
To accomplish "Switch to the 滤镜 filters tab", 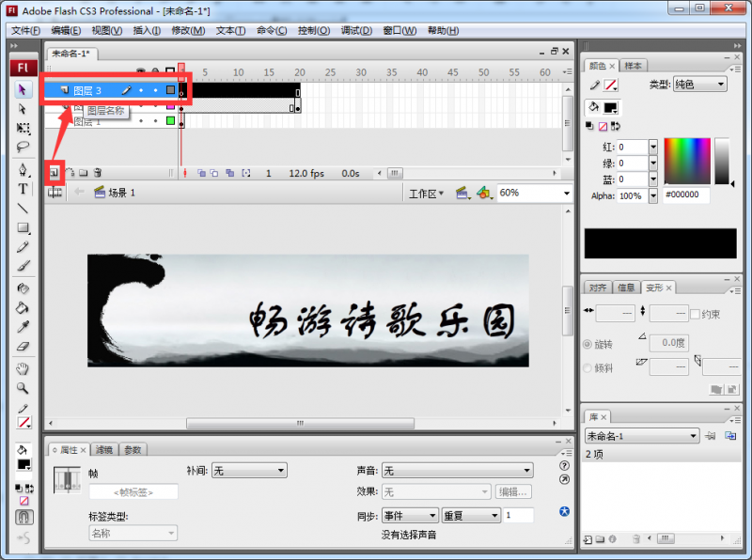I will coord(104,450).
